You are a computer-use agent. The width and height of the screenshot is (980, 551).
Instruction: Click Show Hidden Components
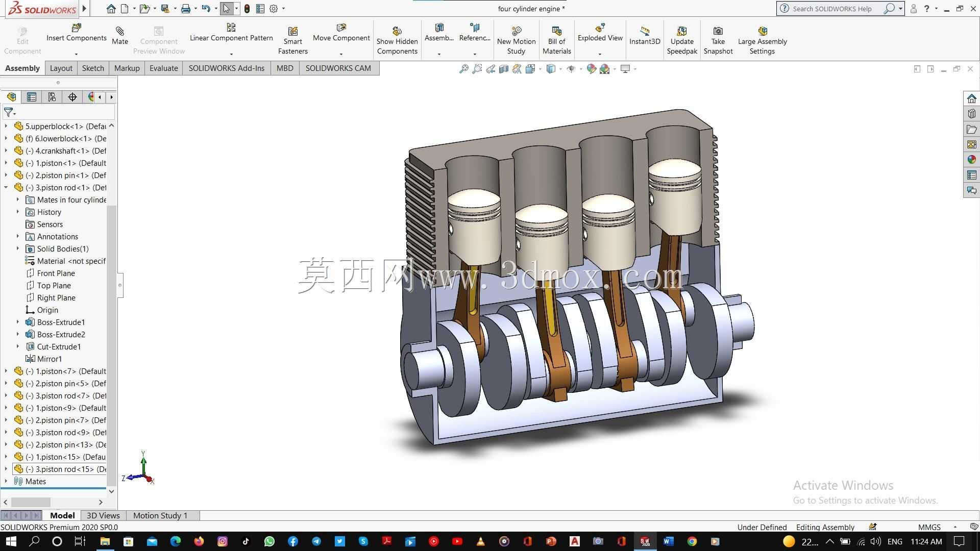[x=397, y=40]
